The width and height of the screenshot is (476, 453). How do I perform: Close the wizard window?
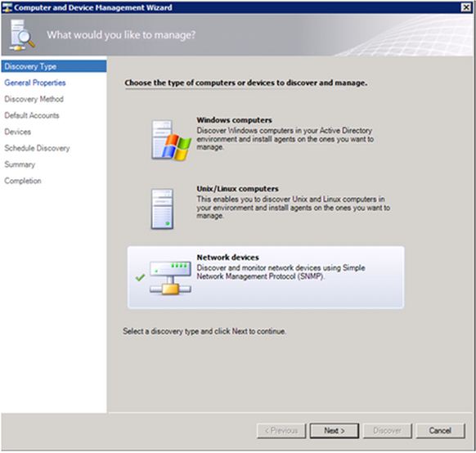pyautogui.click(x=466, y=7)
